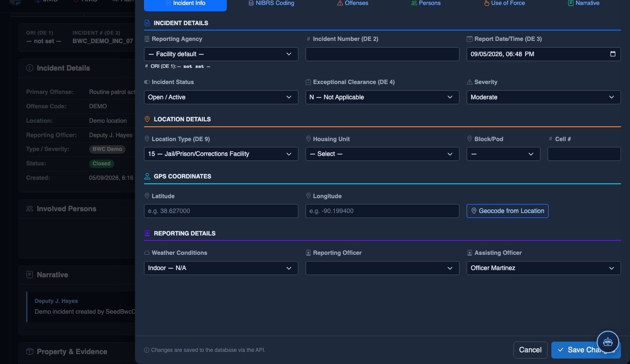The width and height of the screenshot is (630, 364).
Task: Click into the Cell # field
Action: coord(584,154)
